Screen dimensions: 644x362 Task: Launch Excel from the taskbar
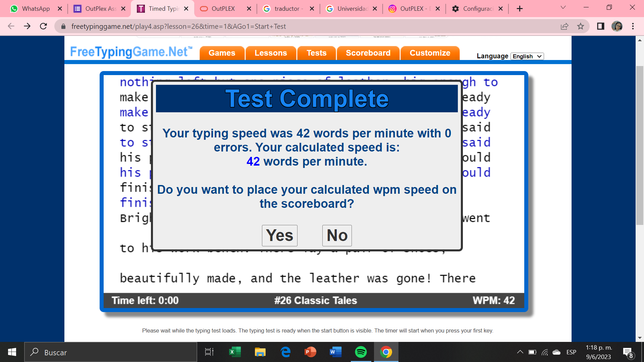pos(235,352)
